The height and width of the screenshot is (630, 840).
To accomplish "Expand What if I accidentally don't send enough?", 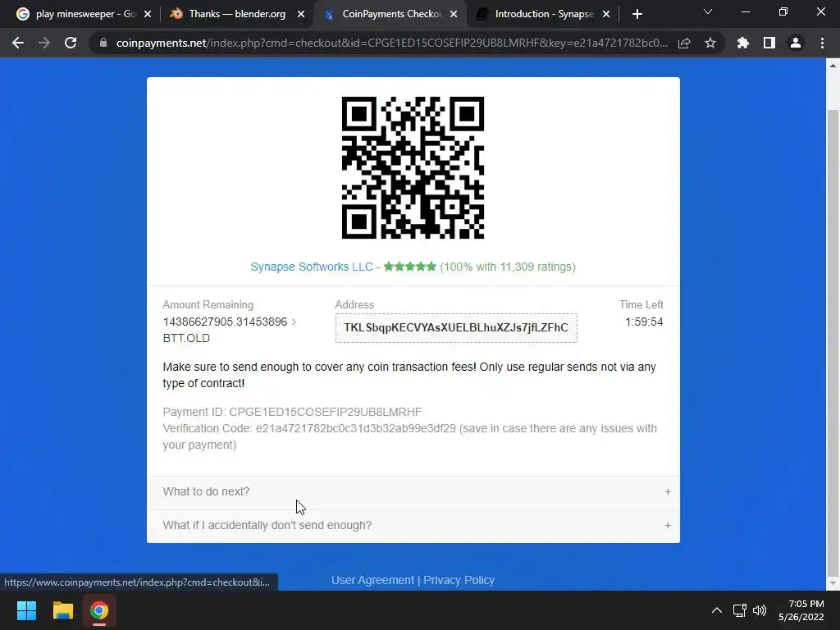I will coord(415,526).
